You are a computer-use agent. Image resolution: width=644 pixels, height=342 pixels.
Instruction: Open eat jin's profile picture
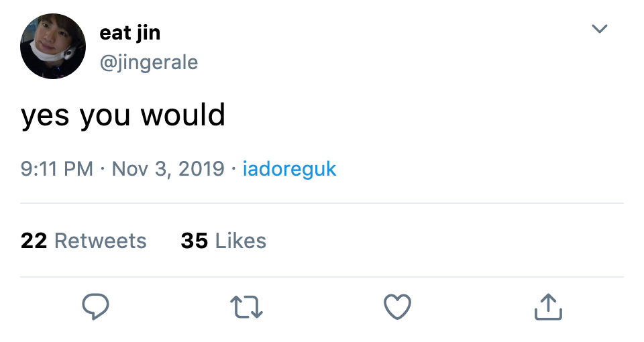click(53, 46)
